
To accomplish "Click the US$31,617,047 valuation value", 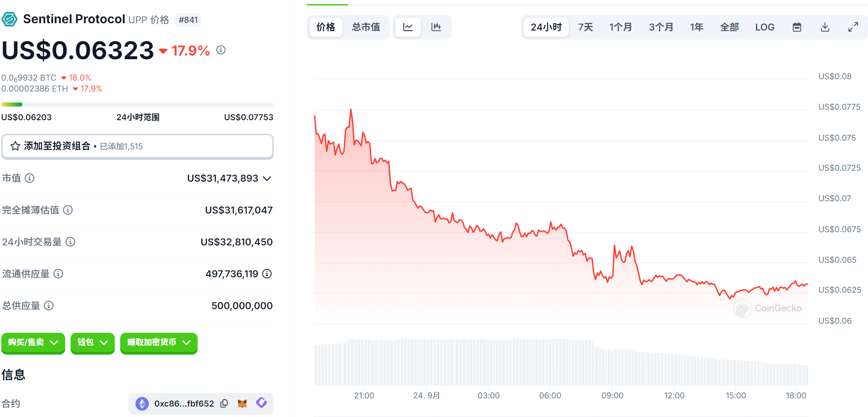I will pos(239,210).
